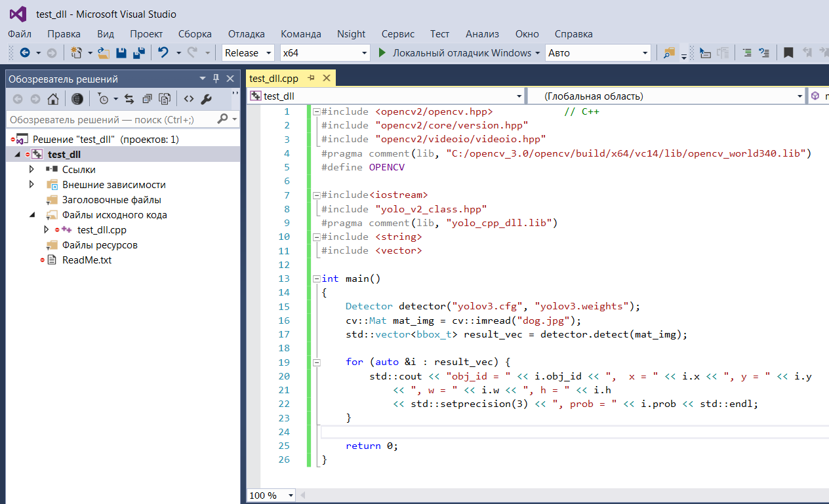Image resolution: width=829 pixels, height=504 pixels.
Task: Open the Отладка menu
Action: pyautogui.click(x=247, y=34)
